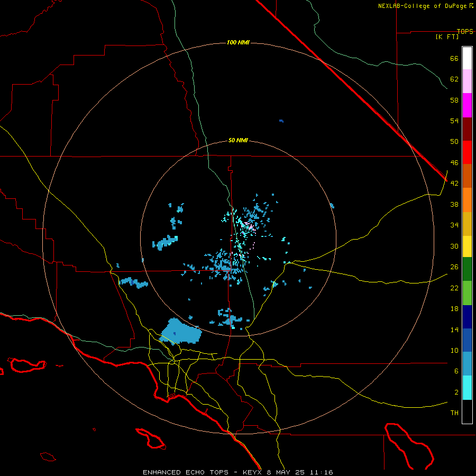The width and height of the screenshot is (476, 476).
Task: Click the legend value "58"
Action: pyautogui.click(x=454, y=100)
